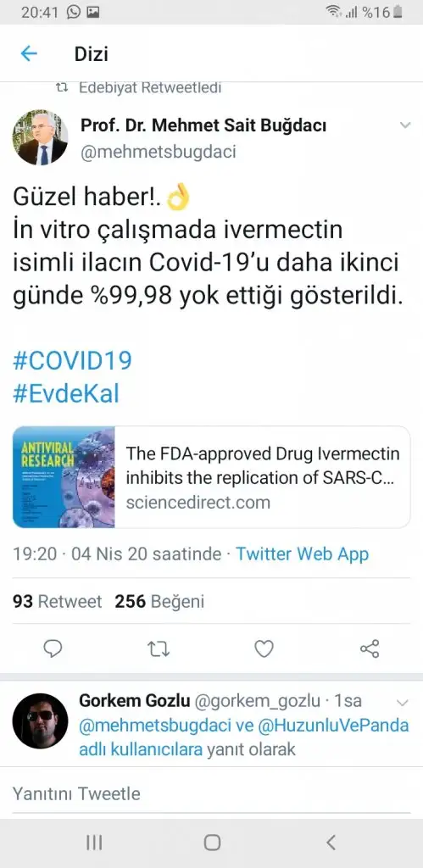Like the tweet with the heart icon
Image resolution: width=423 pixels, height=868 pixels.
coord(264,648)
